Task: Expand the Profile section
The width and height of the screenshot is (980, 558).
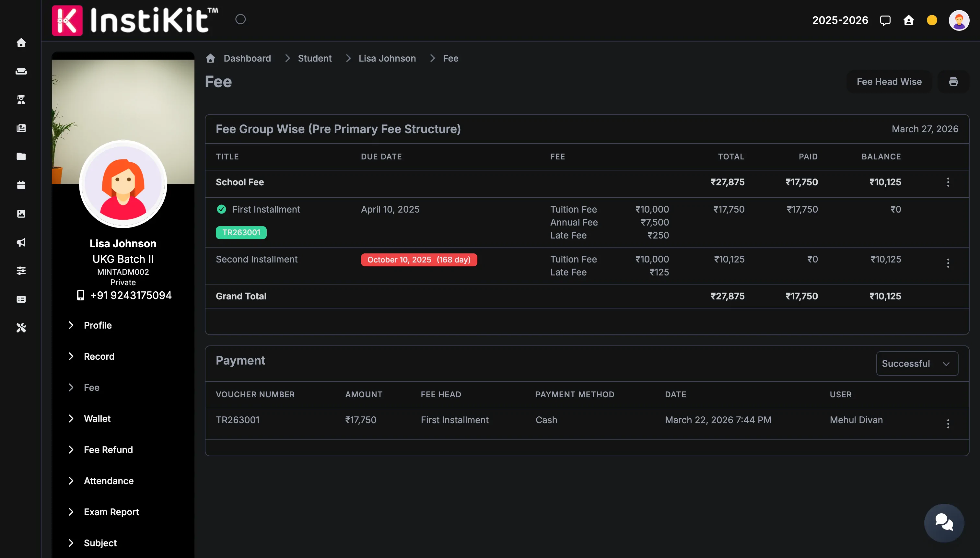Action: coord(98,325)
